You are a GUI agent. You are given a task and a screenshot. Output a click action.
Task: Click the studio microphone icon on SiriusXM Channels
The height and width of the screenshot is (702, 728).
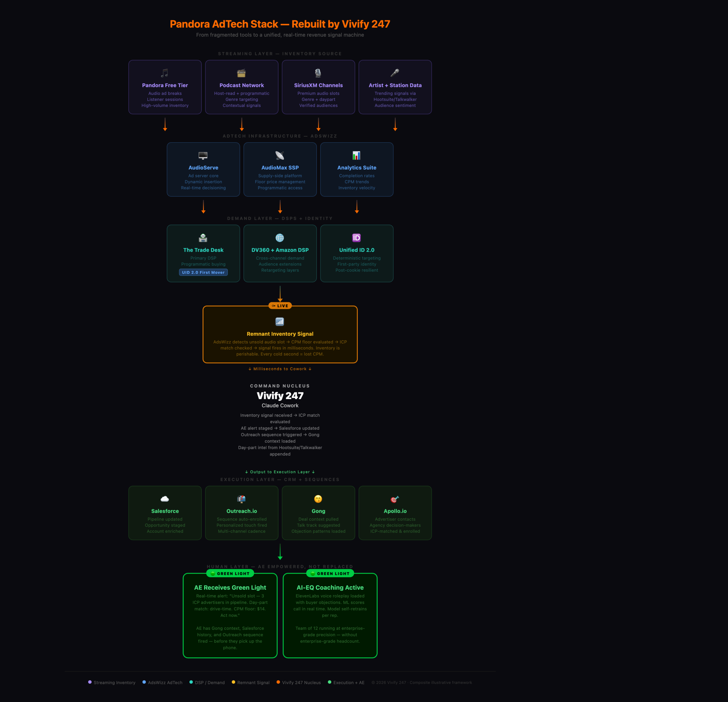pyautogui.click(x=318, y=73)
